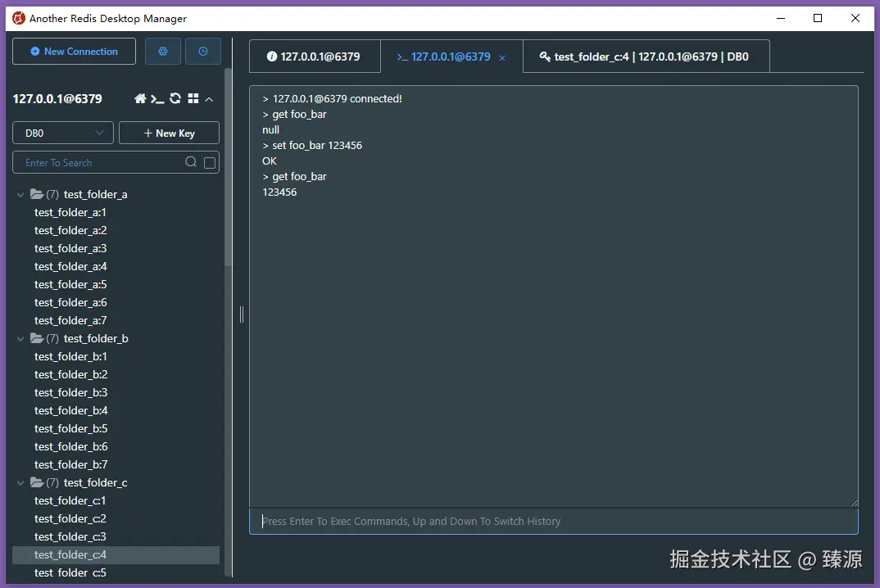Select the test_folder_c folder icon
Viewport: 880px width, 588px height.
37,482
